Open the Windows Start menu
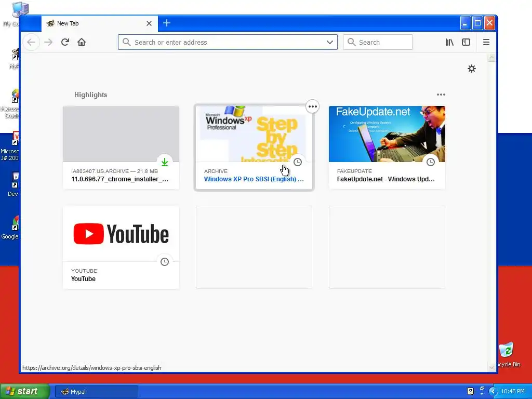This screenshot has width=532, height=399. tap(24, 392)
